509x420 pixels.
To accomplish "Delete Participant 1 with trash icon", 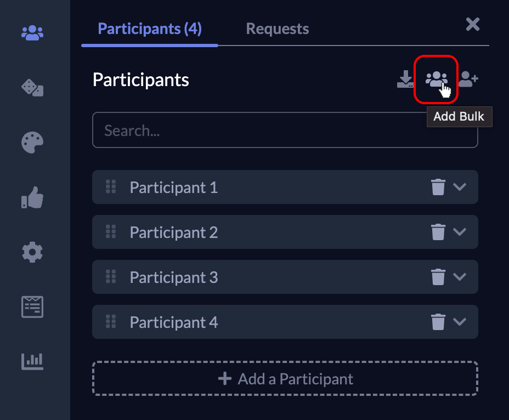I will [438, 187].
